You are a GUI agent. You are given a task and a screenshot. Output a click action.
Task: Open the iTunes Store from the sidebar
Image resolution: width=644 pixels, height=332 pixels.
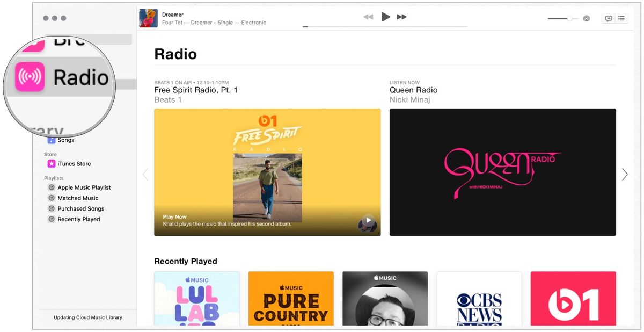click(x=72, y=164)
